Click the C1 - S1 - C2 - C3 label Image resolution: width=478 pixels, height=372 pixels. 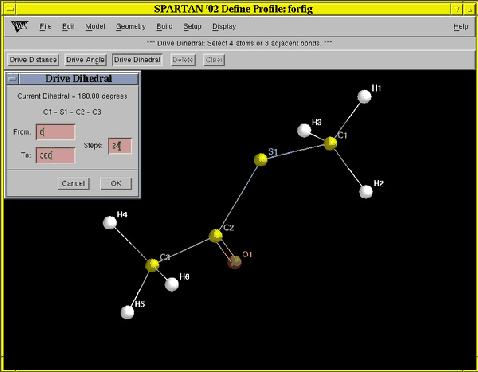[72, 112]
